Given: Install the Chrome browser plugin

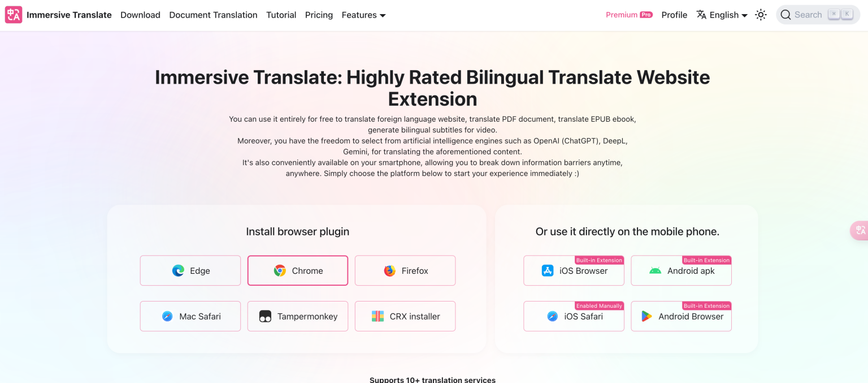Looking at the screenshot, I should (298, 270).
